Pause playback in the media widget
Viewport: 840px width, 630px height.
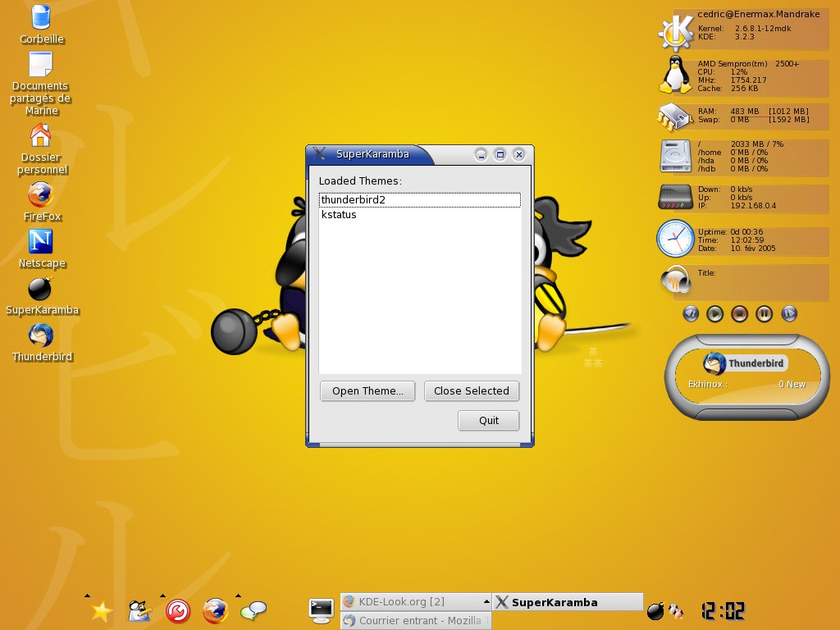pos(764,313)
